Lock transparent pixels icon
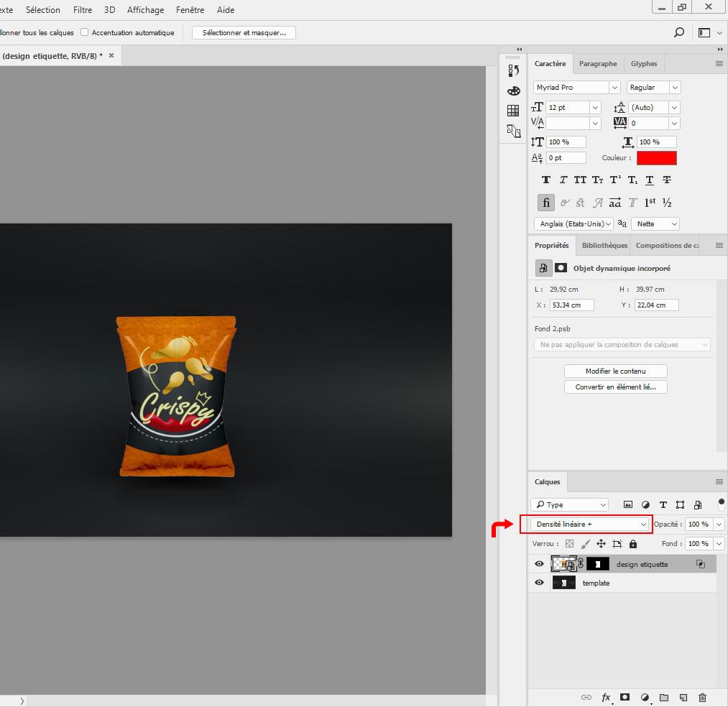728x707 pixels. (x=569, y=544)
